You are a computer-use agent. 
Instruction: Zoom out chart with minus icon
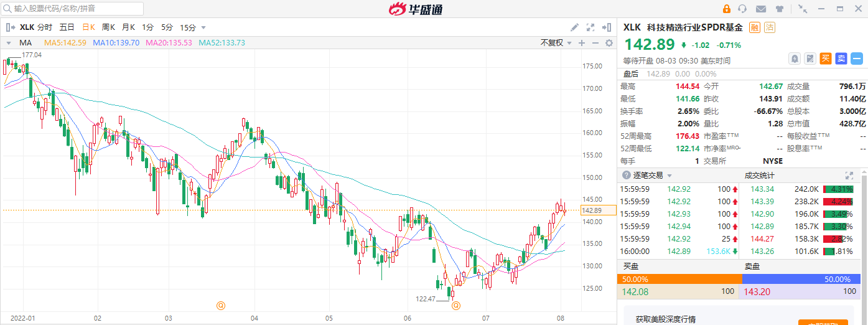(595, 43)
